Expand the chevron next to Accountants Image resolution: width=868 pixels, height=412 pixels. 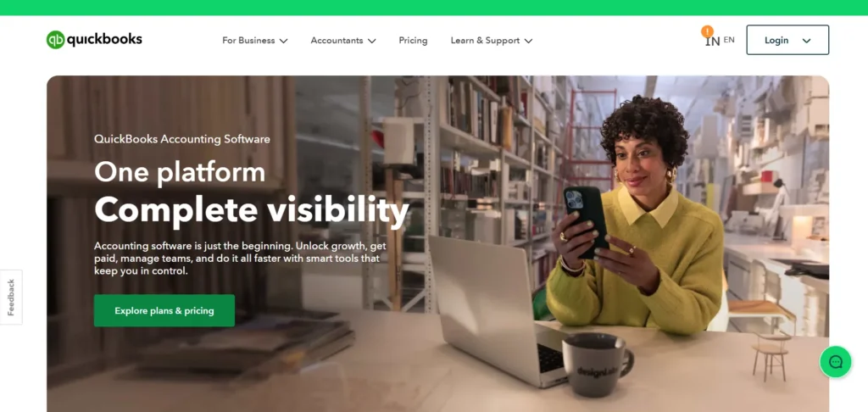tap(372, 41)
